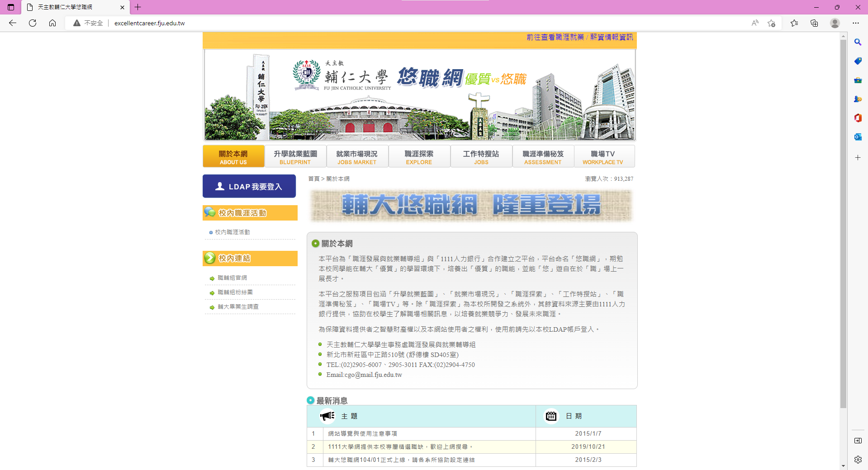868x470 pixels.
Task: Open the browser home page
Action: click(x=52, y=23)
